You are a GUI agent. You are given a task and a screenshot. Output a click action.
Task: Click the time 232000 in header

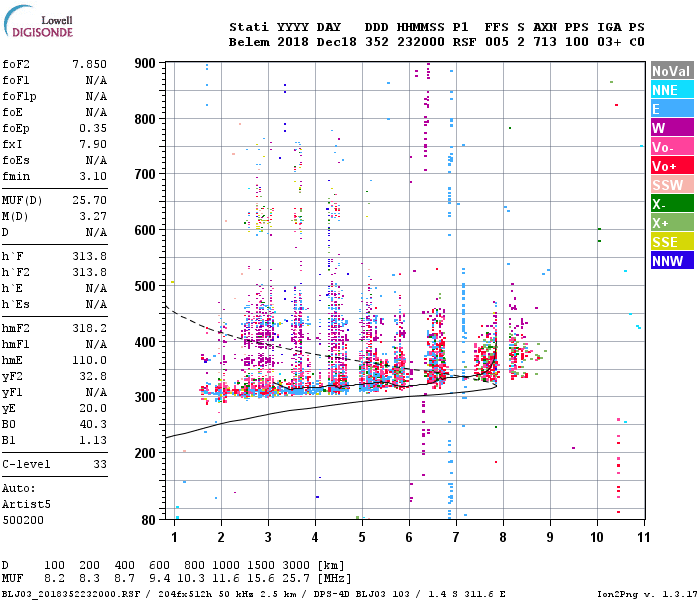421,42
